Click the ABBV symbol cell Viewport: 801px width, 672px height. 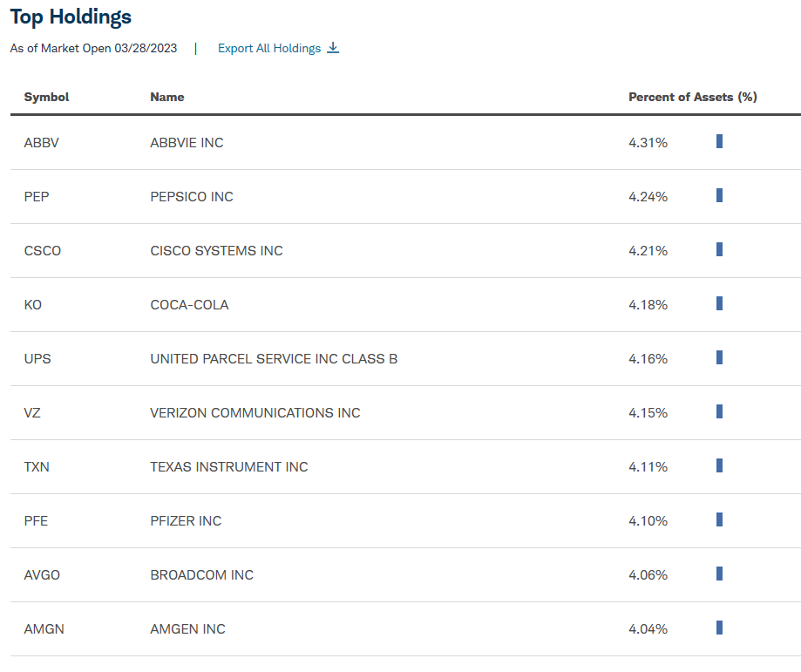click(41, 143)
